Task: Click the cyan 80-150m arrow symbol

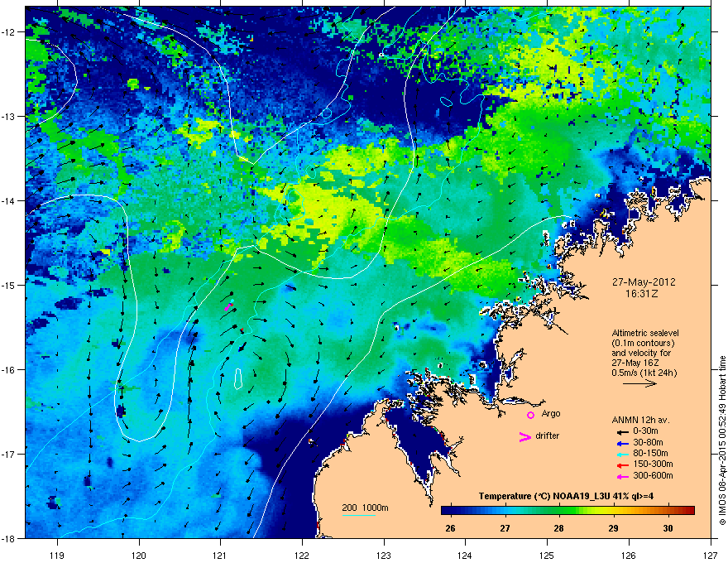Action: pos(623,454)
